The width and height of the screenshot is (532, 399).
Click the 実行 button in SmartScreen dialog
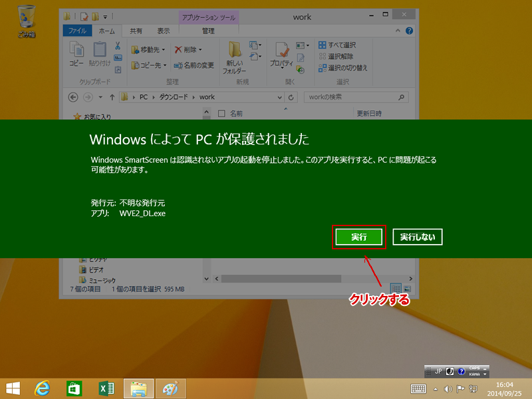[358, 237]
